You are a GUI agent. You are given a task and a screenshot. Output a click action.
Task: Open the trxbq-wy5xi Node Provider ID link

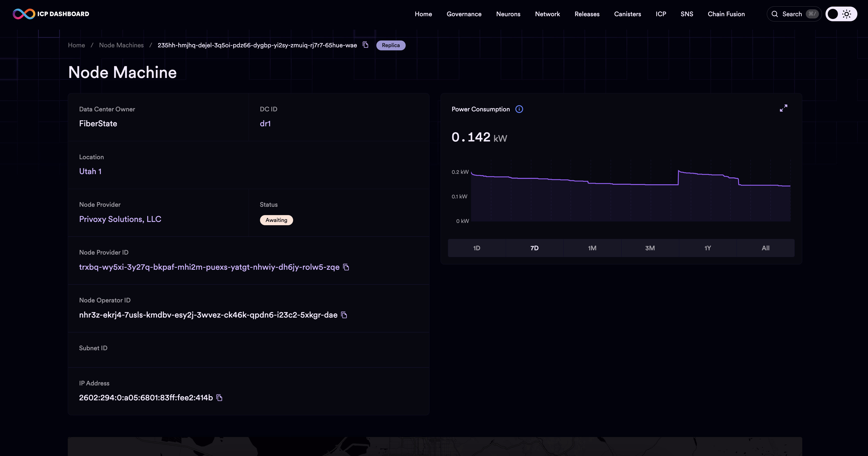209,267
